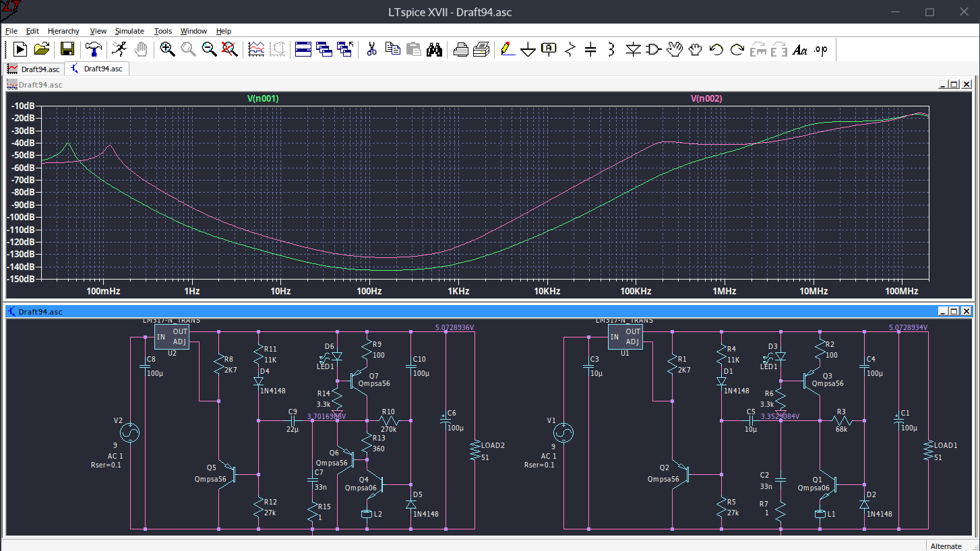Select the Text Aa tool

[800, 49]
